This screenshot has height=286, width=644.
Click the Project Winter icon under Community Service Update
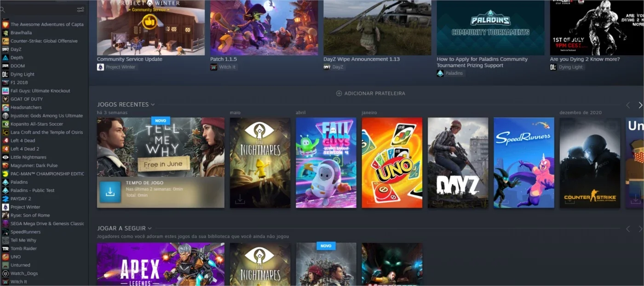click(100, 67)
